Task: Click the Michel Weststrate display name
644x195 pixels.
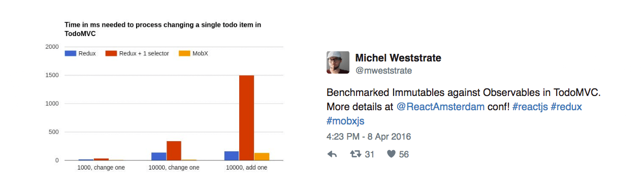Action: 398,57
